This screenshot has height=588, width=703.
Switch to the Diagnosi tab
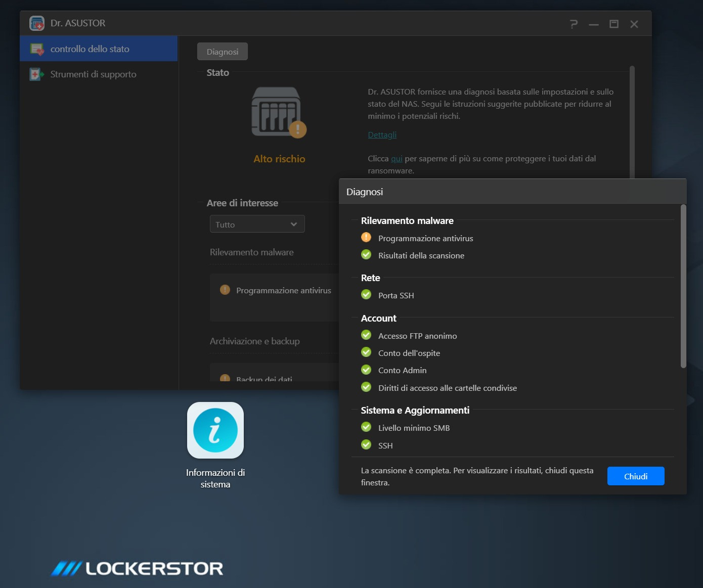[x=222, y=51]
